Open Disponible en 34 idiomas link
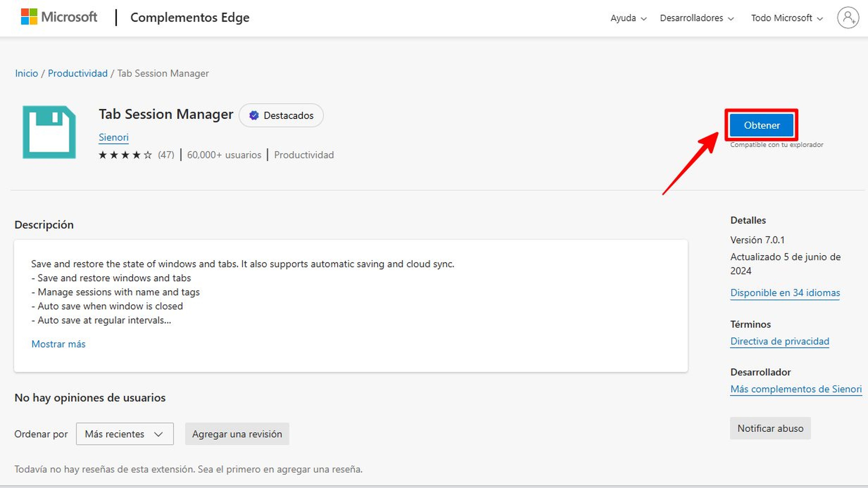The height and width of the screenshot is (488, 868). [785, 293]
